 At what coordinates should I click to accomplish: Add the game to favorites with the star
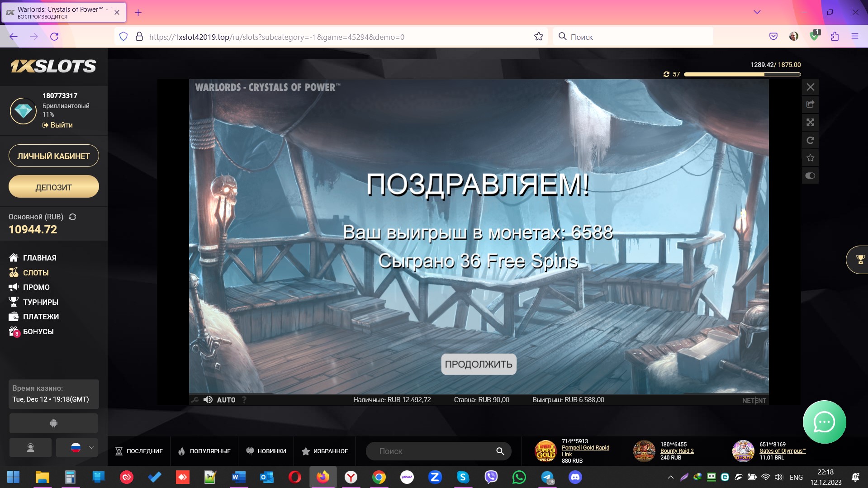click(x=810, y=158)
